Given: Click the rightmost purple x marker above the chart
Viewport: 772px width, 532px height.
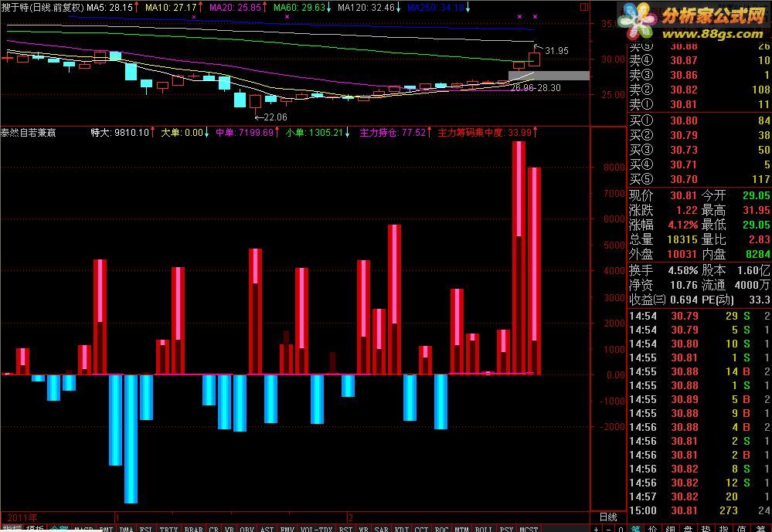Looking at the screenshot, I should (x=536, y=17).
